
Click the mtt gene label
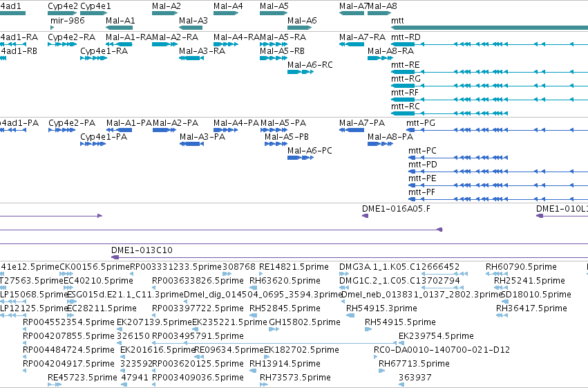tap(397, 20)
